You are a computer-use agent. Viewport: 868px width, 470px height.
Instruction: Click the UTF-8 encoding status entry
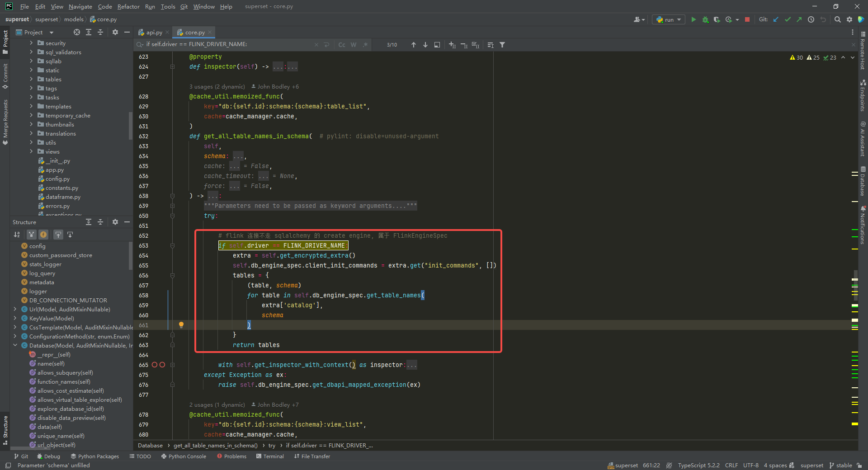pos(751,465)
